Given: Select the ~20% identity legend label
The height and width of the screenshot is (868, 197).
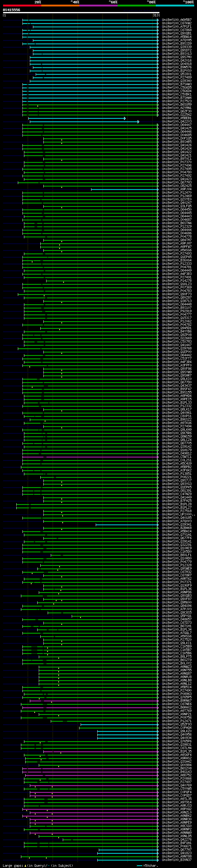Looking at the screenshot, I should 38,2.
